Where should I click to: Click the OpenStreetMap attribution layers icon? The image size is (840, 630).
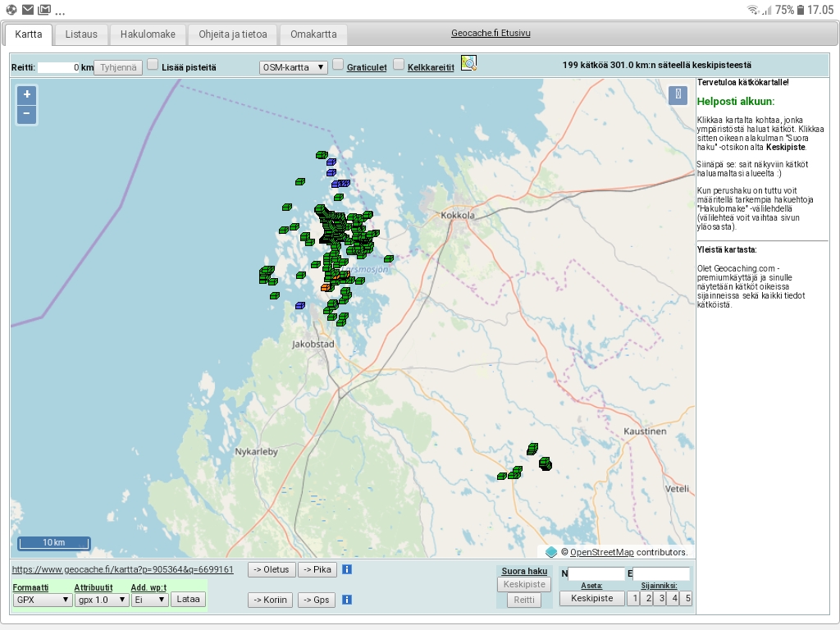point(551,552)
